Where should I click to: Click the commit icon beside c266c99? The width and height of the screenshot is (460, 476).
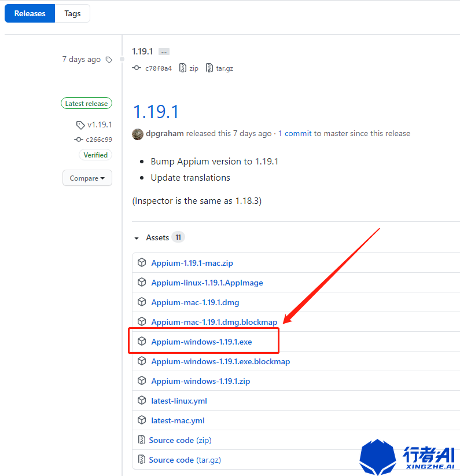pos(79,140)
